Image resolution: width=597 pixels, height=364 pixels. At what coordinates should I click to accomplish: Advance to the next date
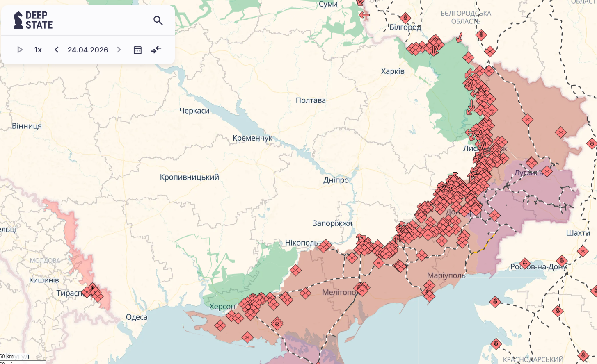pos(119,50)
